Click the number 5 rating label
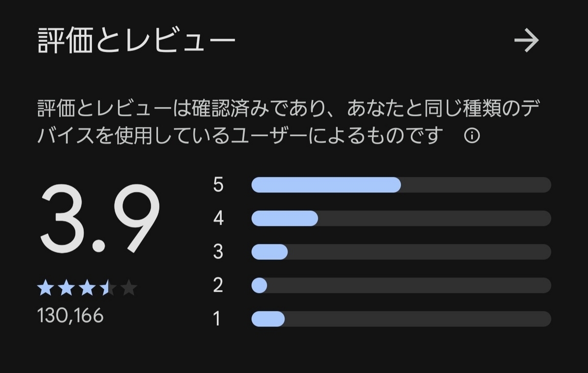588x373 pixels. (218, 185)
